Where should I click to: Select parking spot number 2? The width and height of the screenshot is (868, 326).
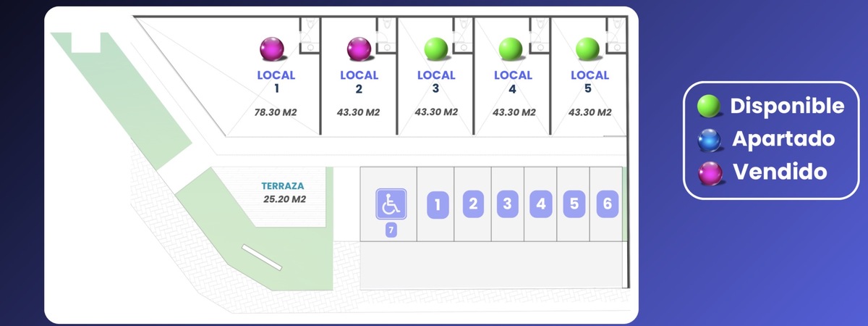pyautogui.click(x=473, y=204)
